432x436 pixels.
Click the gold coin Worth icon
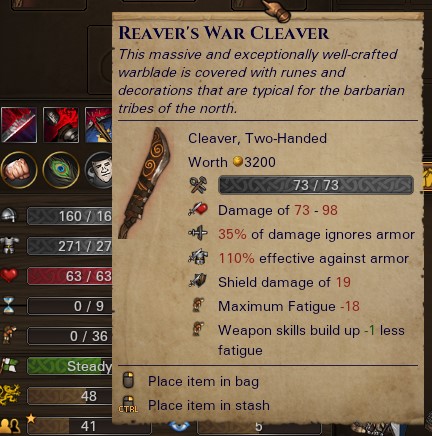238,162
